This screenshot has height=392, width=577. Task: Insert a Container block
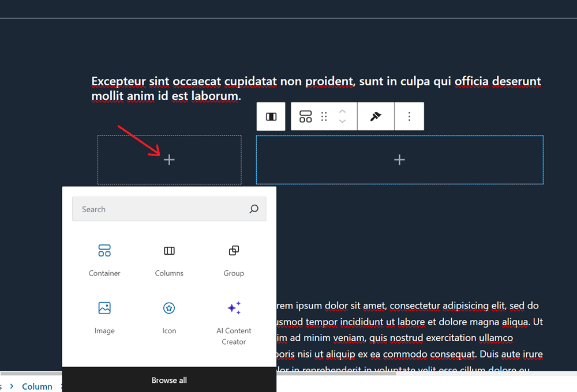click(x=104, y=259)
